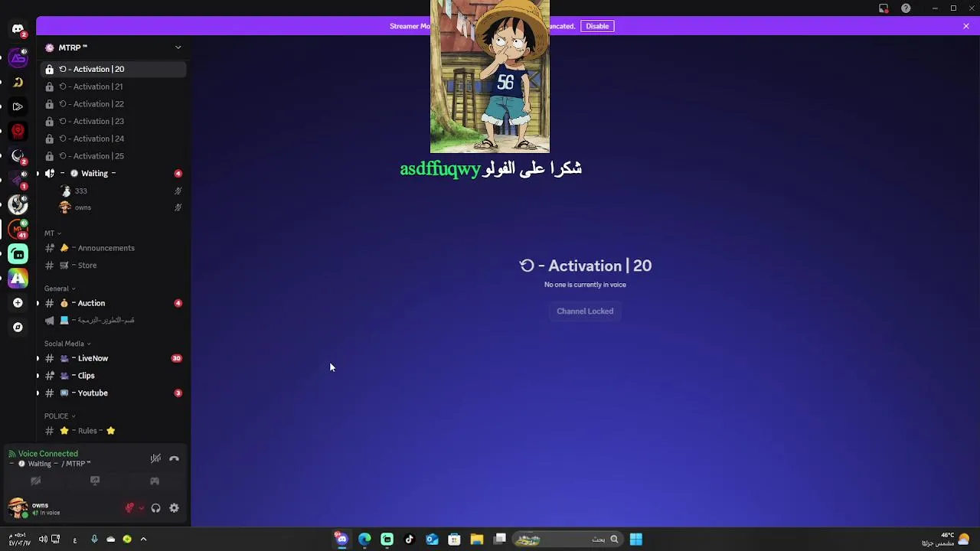The height and width of the screenshot is (551, 980).
Task: Click the Share Your Screen icon
Action: pyautogui.click(x=95, y=481)
